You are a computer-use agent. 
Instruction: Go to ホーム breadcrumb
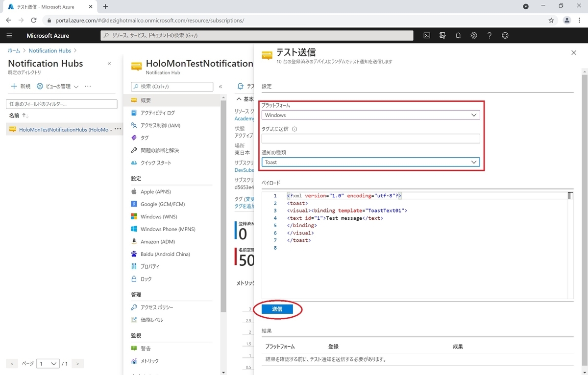coord(14,50)
